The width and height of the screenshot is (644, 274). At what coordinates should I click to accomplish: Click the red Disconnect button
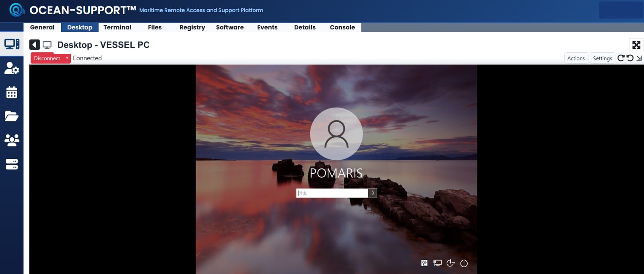(47, 58)
